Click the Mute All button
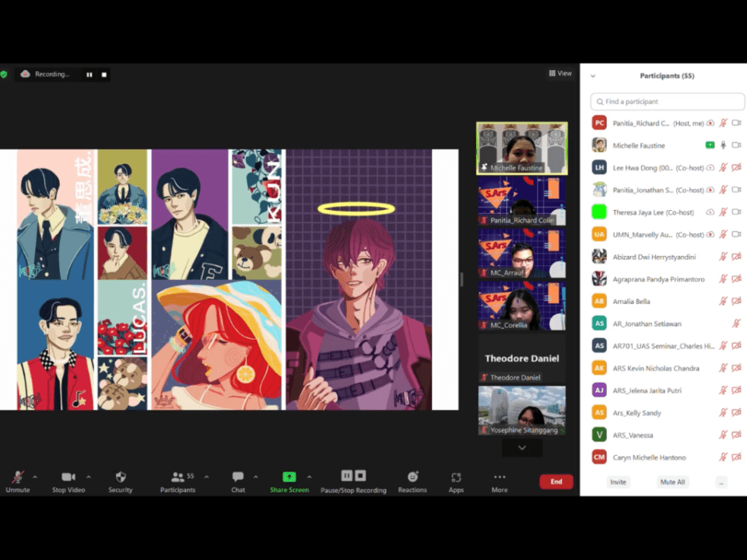The width and height of the screenshot is (747, 560). click(x=672, y=482)
